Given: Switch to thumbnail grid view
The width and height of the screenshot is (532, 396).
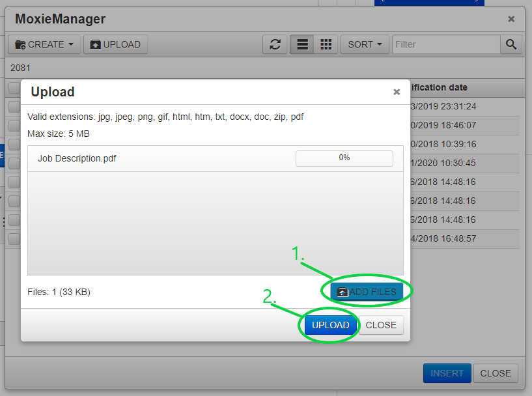Looking at the screenshot, I should (326, 44).
